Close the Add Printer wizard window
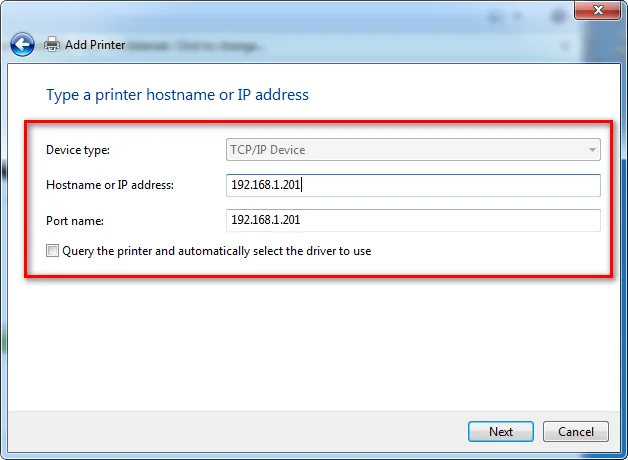 tap(597, 11)
